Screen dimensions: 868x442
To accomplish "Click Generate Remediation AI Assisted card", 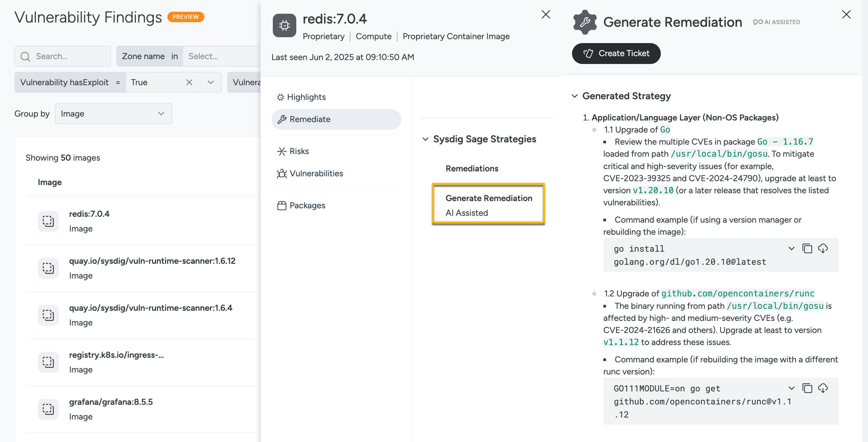I will (488, 204).
